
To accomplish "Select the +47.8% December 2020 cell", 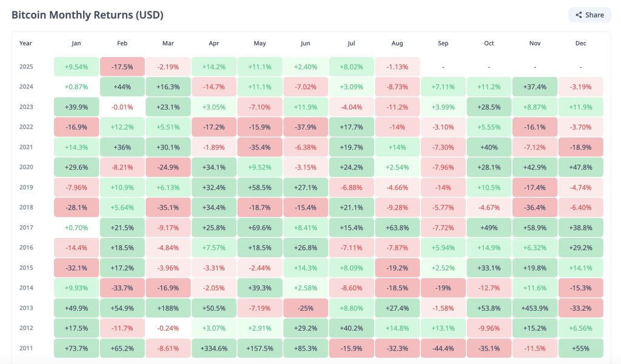I will [x=580, y=167].
